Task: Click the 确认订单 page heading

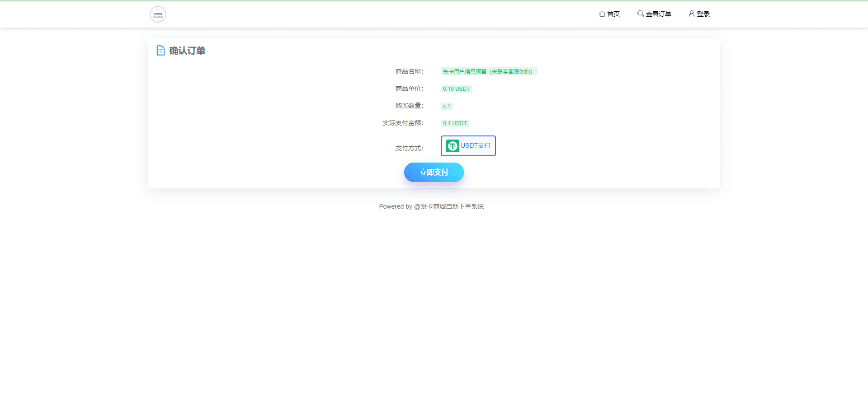Action: pos(187,51)
